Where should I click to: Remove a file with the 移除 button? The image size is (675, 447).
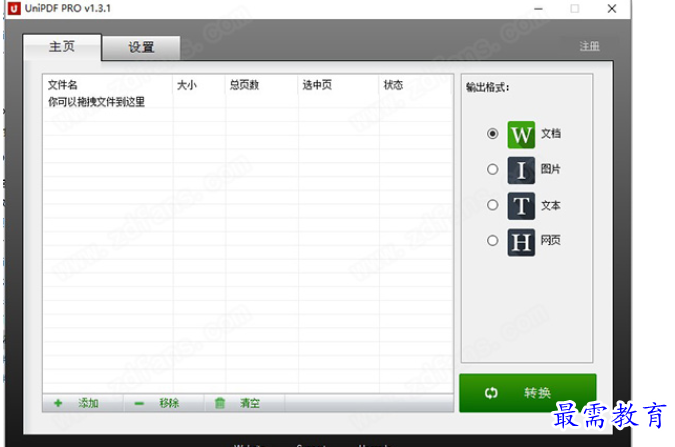tap(164, 403)
